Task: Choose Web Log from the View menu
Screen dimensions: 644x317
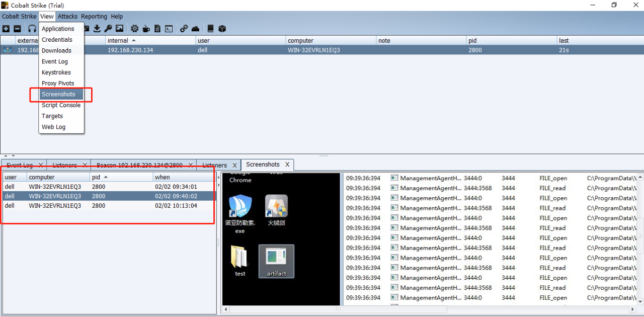Action: (x=61, y=127)
